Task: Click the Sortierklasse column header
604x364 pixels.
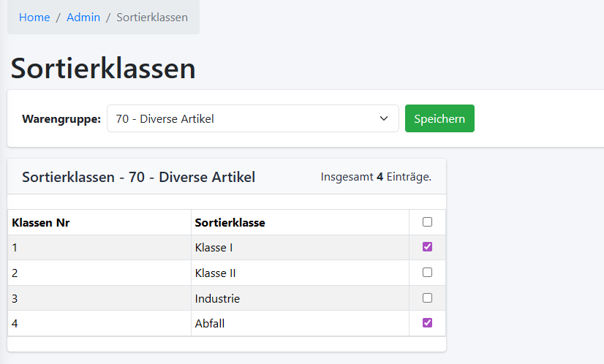Action: pyautogui.click(x=230, y=223)
